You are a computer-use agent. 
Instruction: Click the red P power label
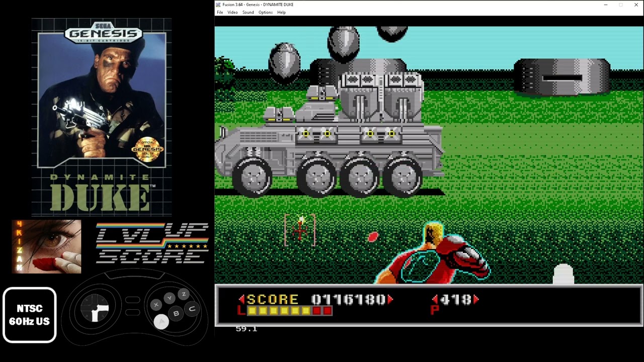click(435, 311)
